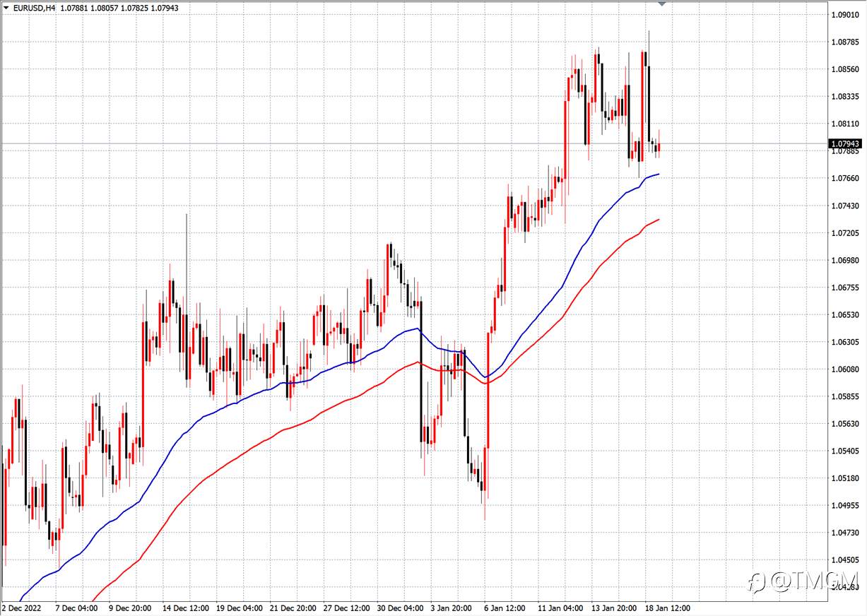Click the 11 Jan 04:00 time label
Viewport: 867px width, 616px height.
[560, 608]
